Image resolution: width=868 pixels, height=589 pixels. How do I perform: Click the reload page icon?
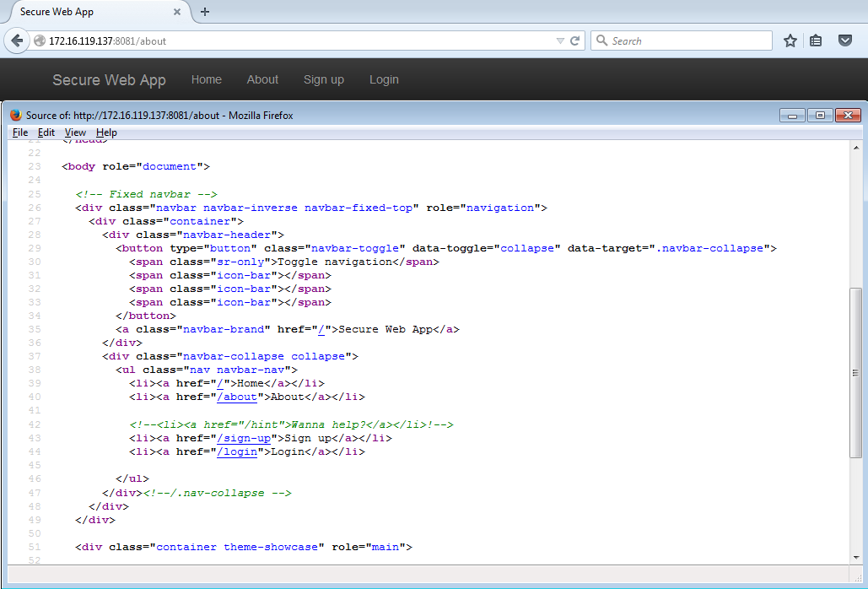pyautogui.click(x=575, y=41)
